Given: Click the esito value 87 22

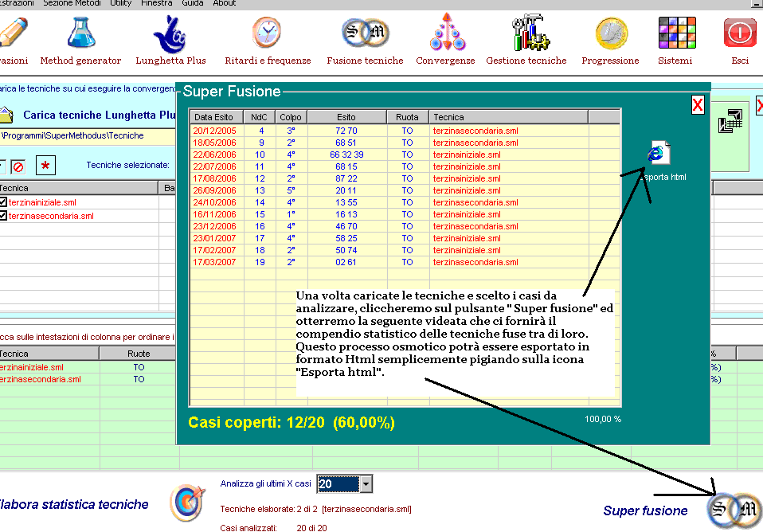Looking at the screenshot, I should 346,178.
